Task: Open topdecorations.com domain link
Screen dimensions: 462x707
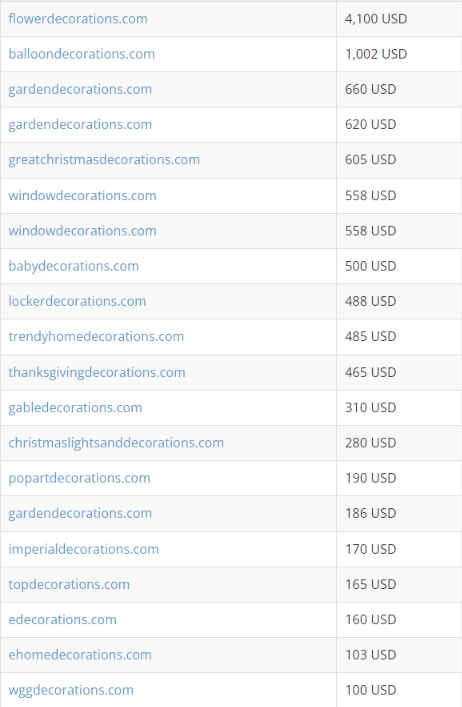Action: pos(69,584)
